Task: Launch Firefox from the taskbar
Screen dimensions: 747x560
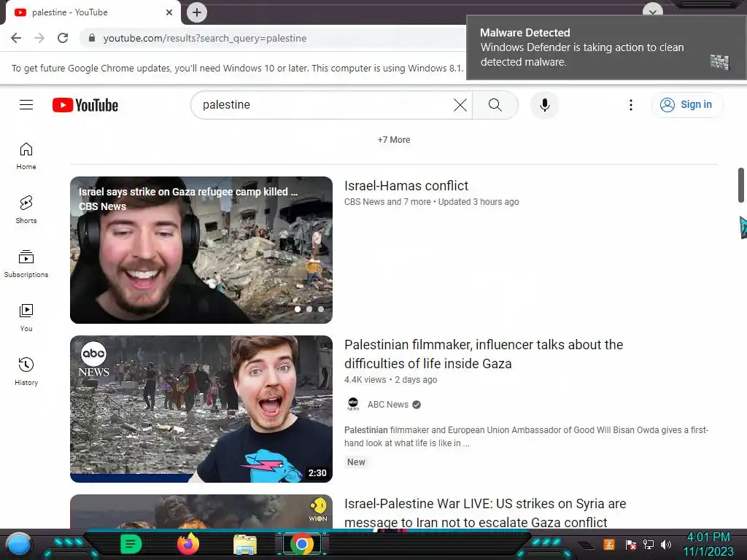Action: tap(188, 544)
